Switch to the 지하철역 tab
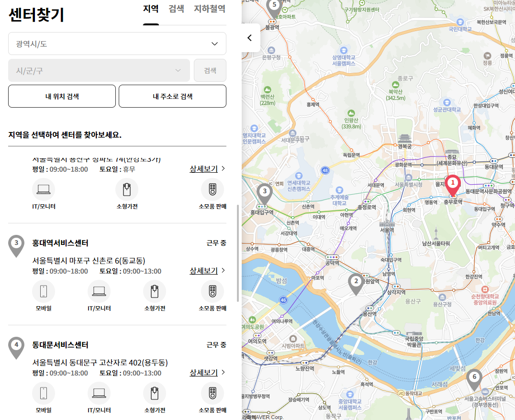This screenshot has width=515, height=420. click(x=209, y=9)
